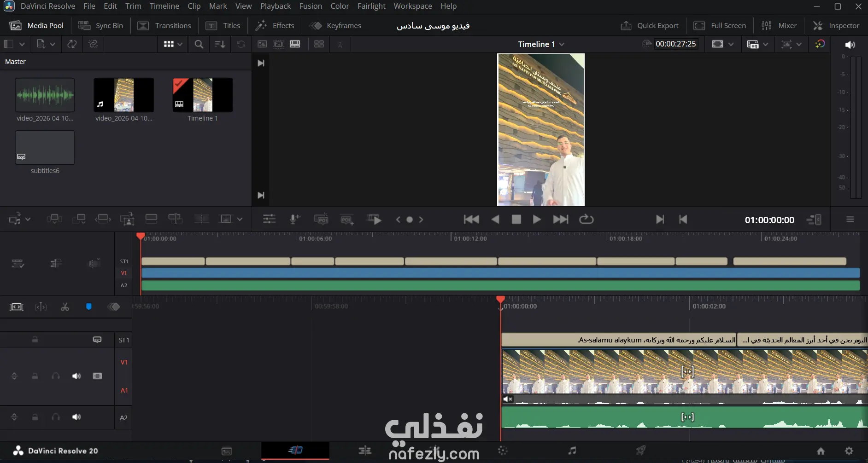Open the safe area overlay dropdown arrow

coord(799,44)
